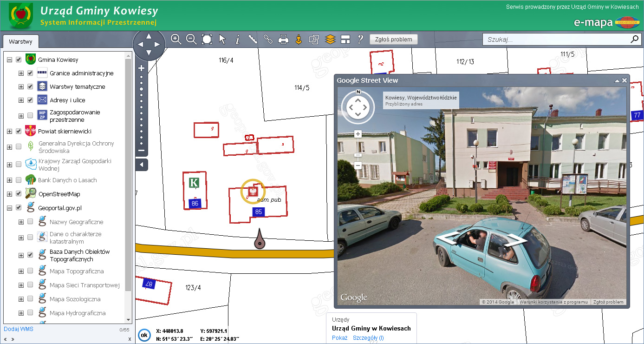Expand Granice administracyjne node
This screenshot has height=344, width=644.
pos(21,73)
